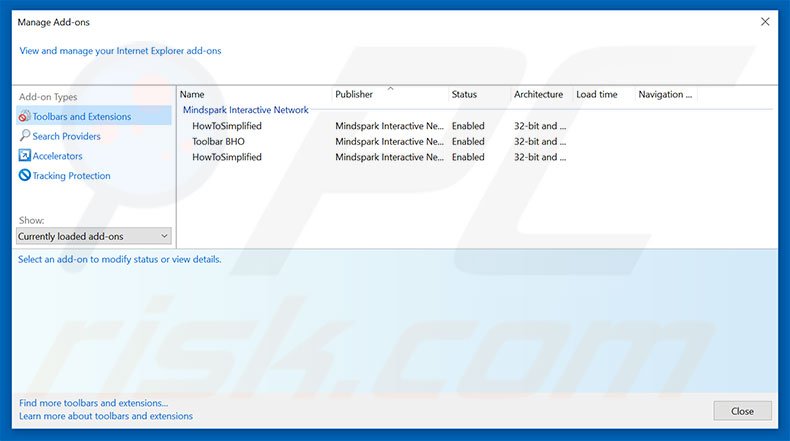Click the Search Providers magnifier icon

(25, 136)
